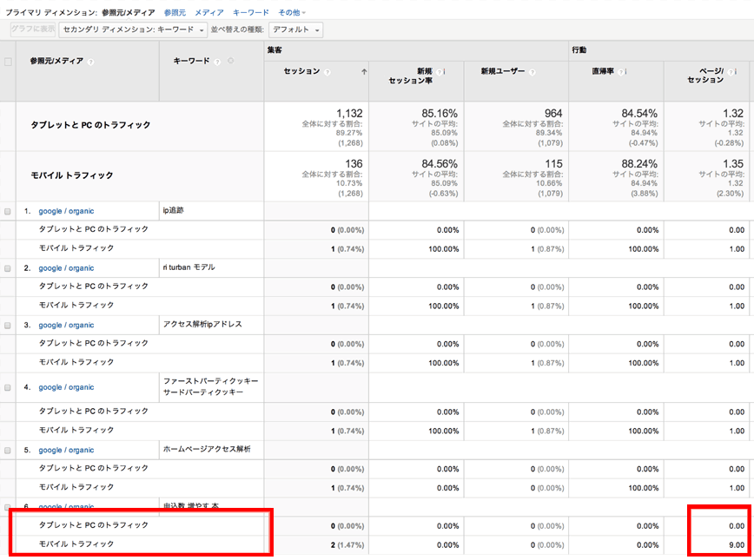754x560 pixels.
Task: Click help icon next to キーワード header
Action: click(218, 61)
